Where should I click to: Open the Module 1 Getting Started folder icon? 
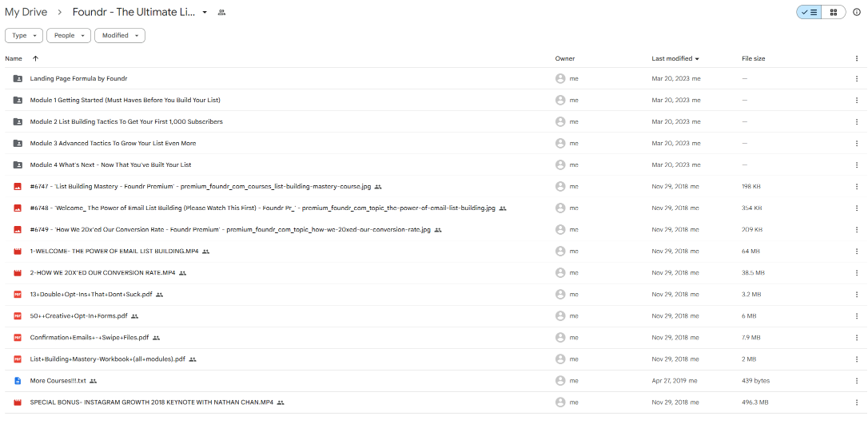tap(18, 100)
